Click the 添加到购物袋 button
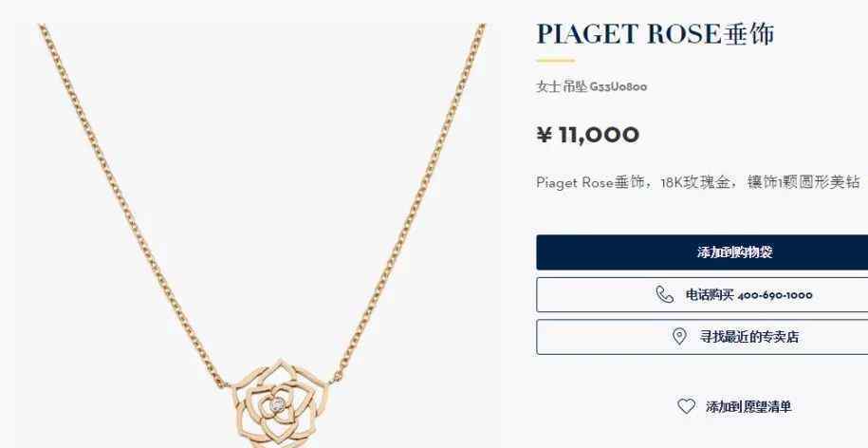This screenshot has width=868, height=448. tap(702, 252)
